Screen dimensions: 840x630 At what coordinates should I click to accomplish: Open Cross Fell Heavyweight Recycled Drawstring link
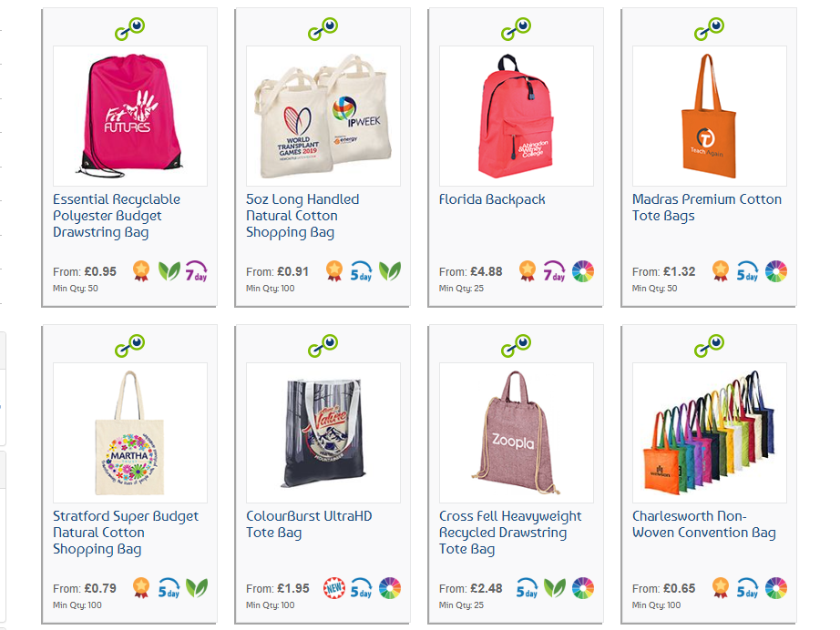[510, 533]
